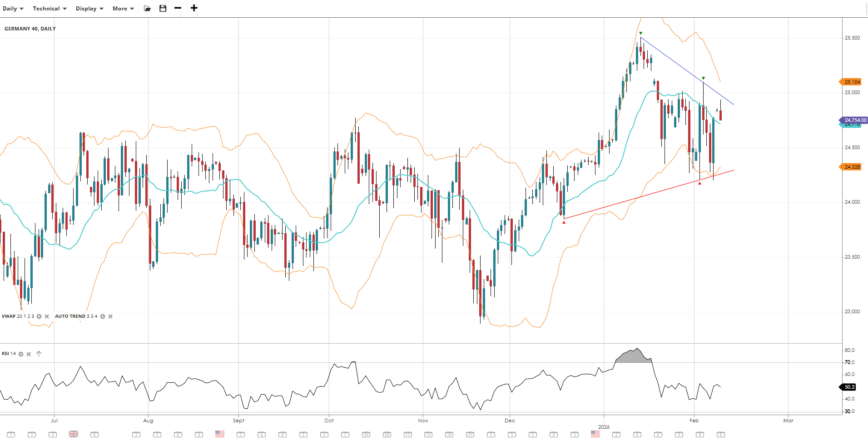This screenshot has height=441, width=868.
Task: Open the saved chart folder icon
Action: [147, 8]
